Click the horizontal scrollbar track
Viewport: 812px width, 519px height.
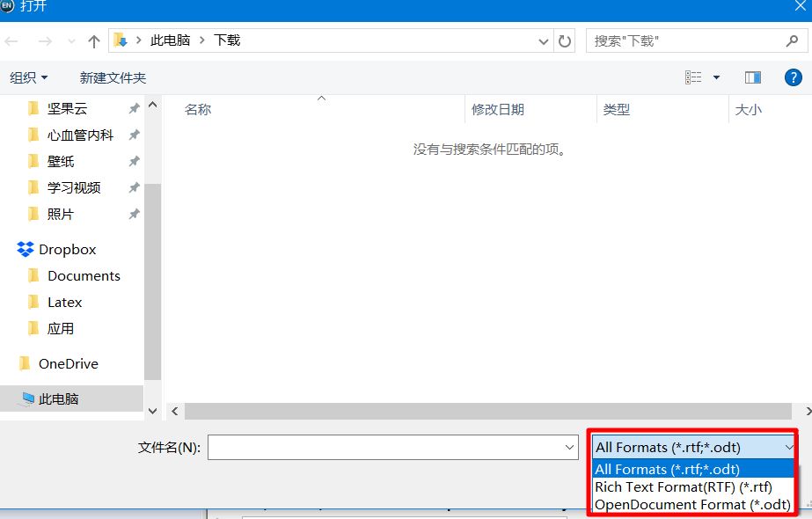point(488,412)
